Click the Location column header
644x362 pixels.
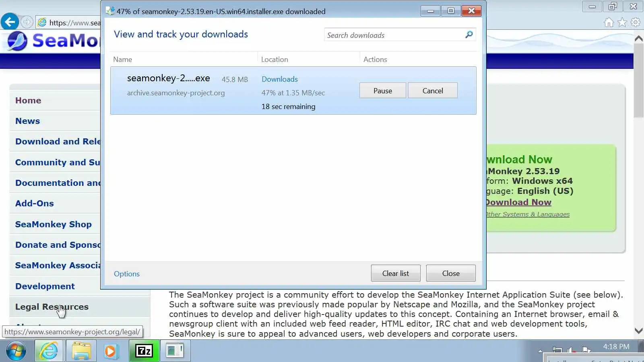click(275, 59)
